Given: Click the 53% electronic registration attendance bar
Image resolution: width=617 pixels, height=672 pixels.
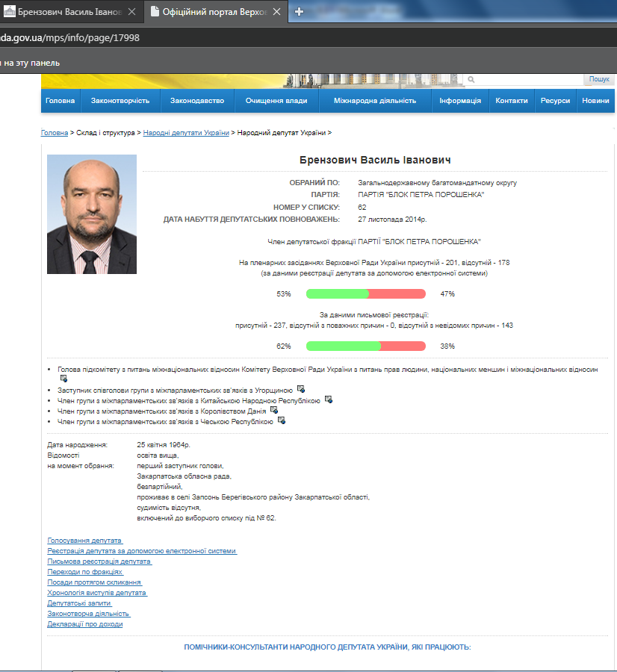Looking at the screenshot, I should point(365,294).
